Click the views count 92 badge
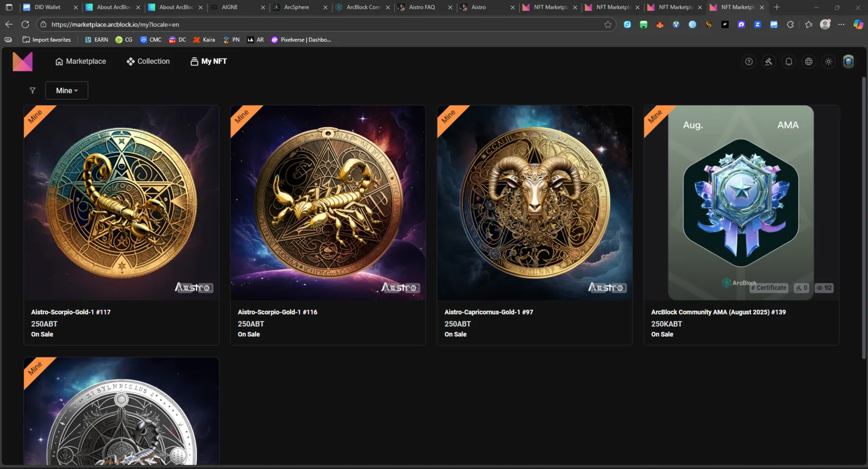This screenshot has height=469, width=868. [x=824, y=288]
